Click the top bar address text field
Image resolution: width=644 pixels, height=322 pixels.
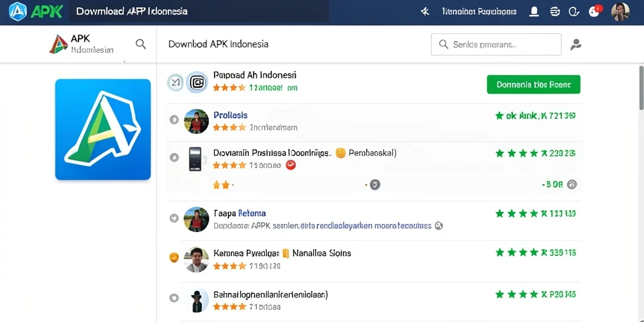199,11
